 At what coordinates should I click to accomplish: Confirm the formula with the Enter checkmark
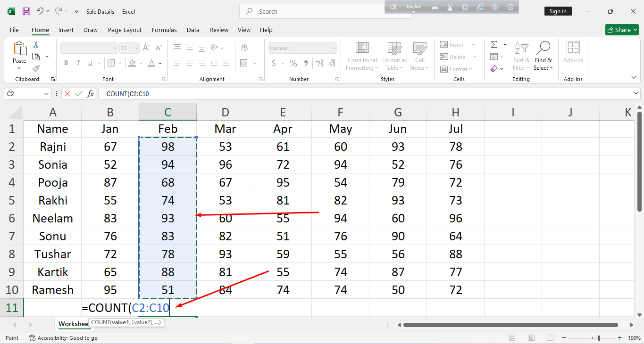[79, 94]
